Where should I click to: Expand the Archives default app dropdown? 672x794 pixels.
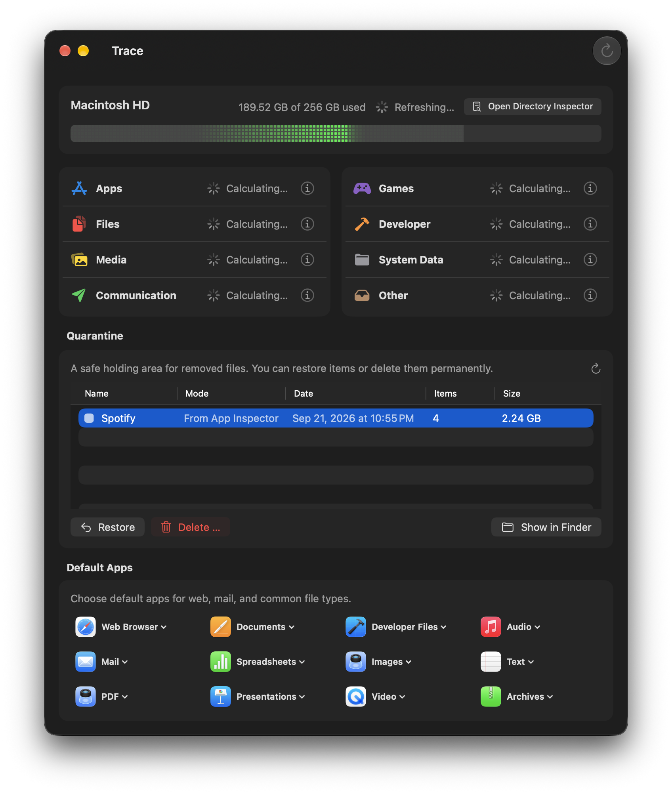pos(530,697)
